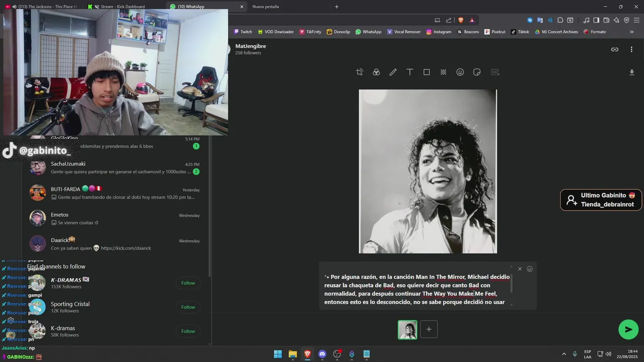This screenshot has width=644, height=362.
Task: Open SachaUzumaki channel chat
Action: (x=115, y=167)
